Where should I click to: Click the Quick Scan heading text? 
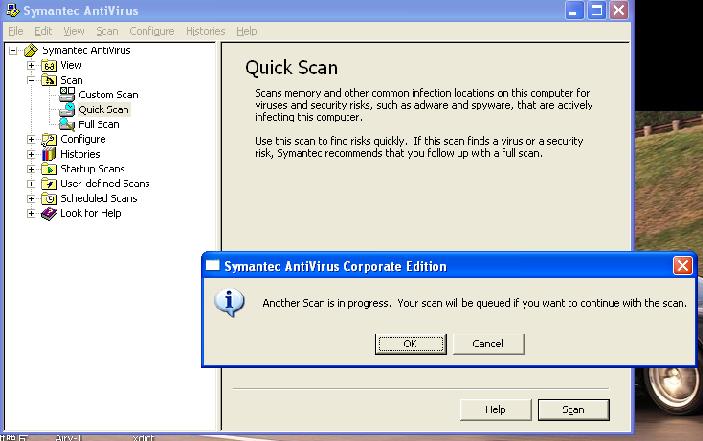[291, 68]
